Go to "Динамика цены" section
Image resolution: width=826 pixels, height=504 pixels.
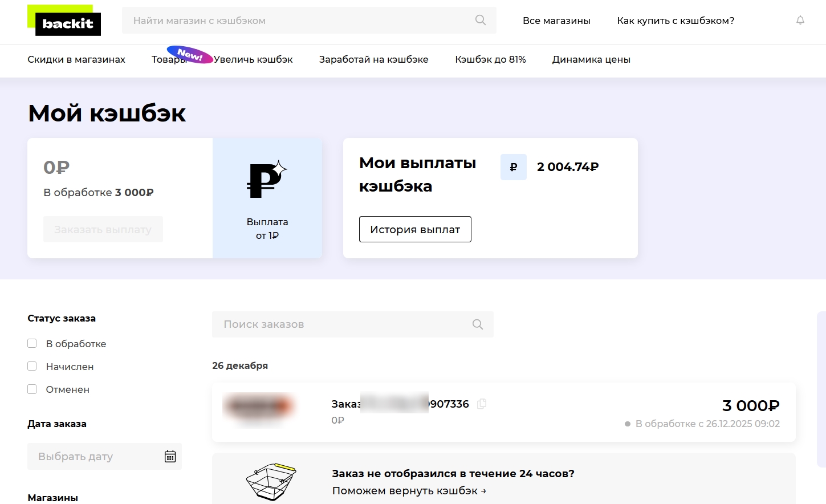click(x=591, y=59)
